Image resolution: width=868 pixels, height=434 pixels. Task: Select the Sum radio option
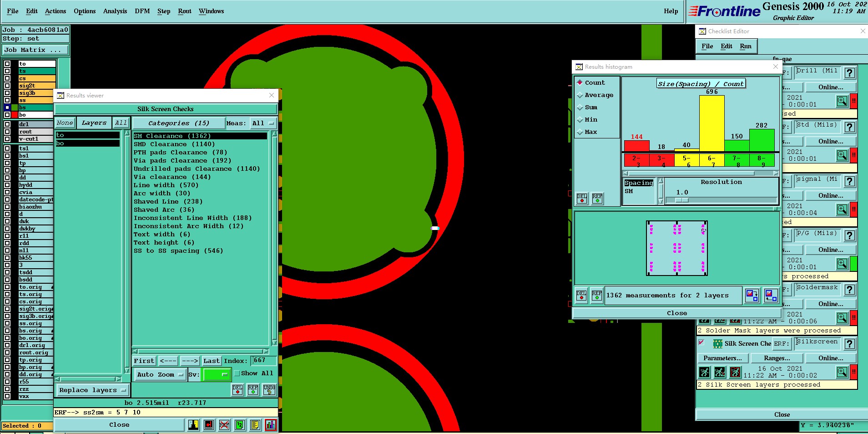point(587,107)
